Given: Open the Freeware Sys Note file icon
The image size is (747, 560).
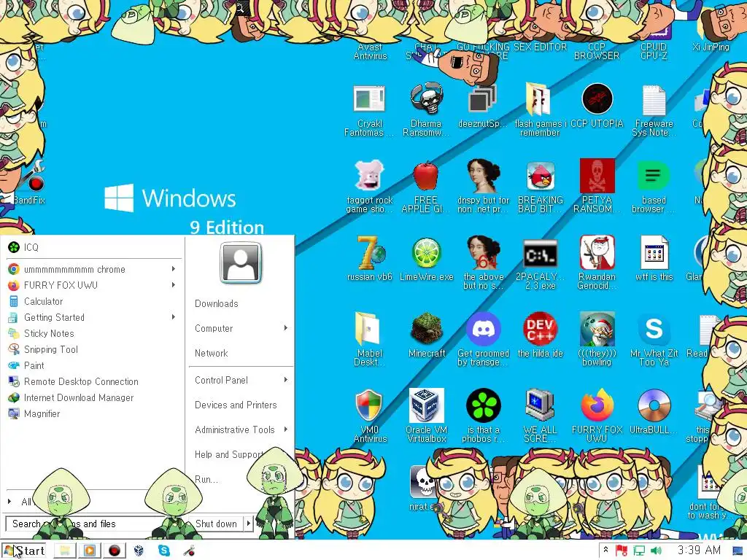Looking at the screenshot, I should (654, 99).
